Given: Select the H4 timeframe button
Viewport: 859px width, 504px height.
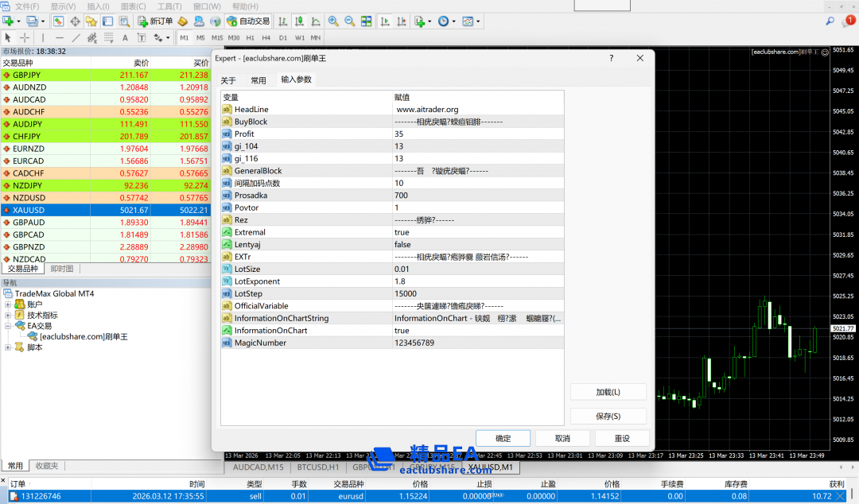Looking at the screenshot, I should coord(266,37).
